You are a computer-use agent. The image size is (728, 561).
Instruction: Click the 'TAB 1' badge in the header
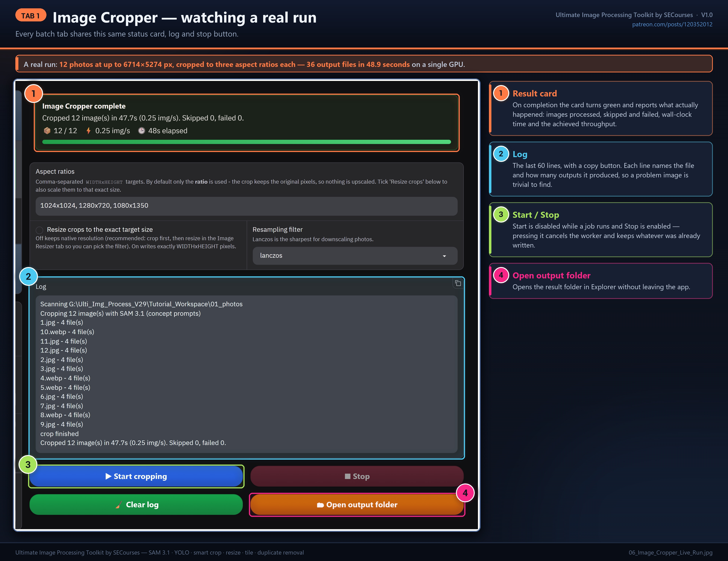pyautogui.click(x=31, y=15)
